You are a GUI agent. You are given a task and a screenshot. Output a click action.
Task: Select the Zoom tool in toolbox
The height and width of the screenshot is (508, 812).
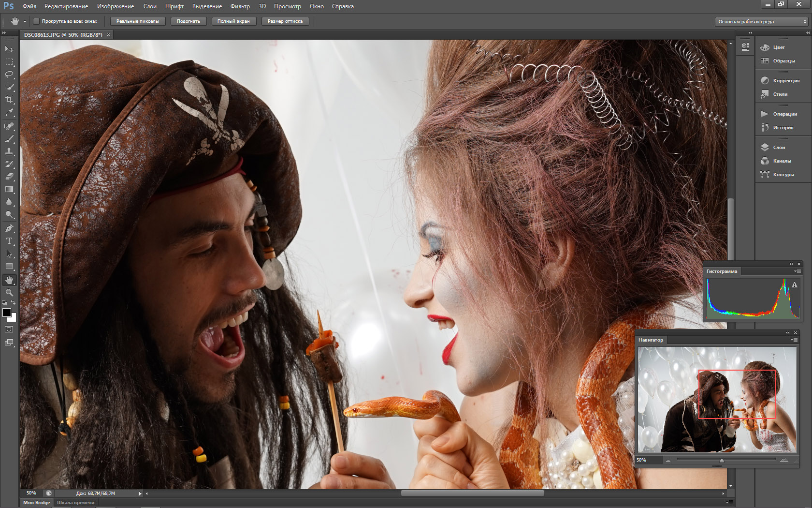click(x=9, y=292)
